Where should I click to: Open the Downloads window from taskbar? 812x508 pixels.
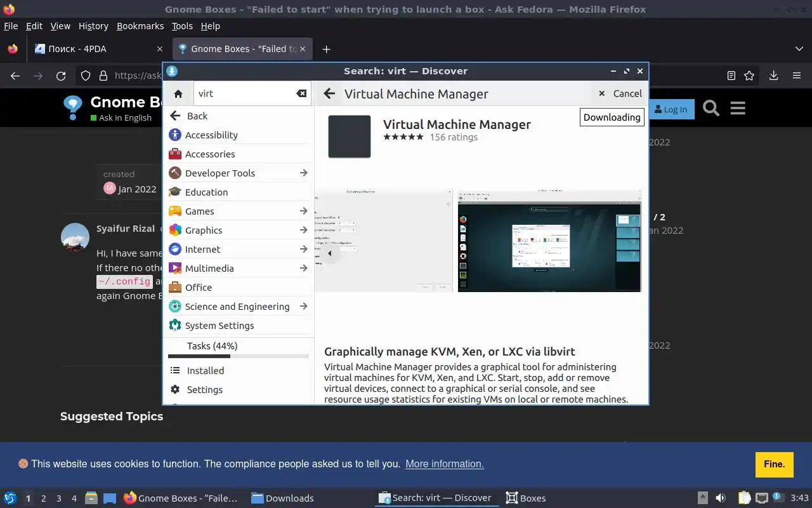282,498
